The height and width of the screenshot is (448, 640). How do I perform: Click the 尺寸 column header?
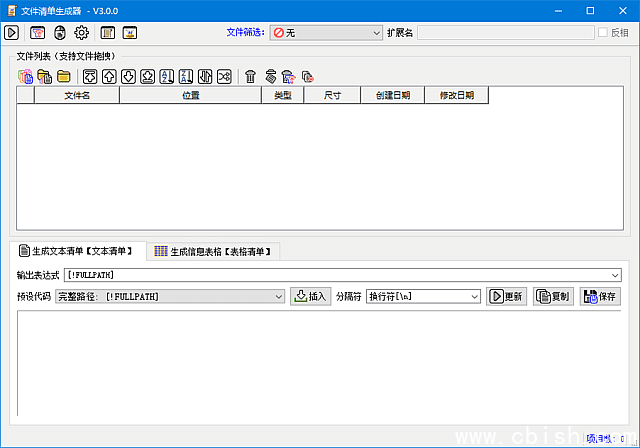point(332,95)
